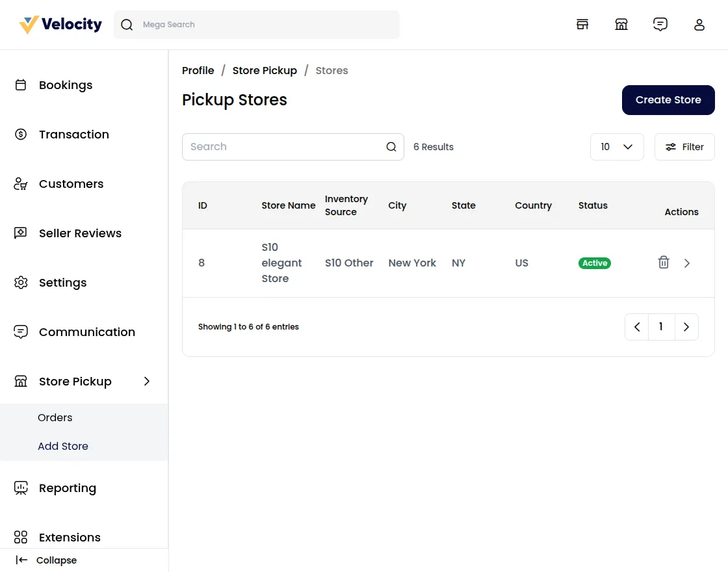728x572 pixels.
Task: Click the New York city cell
Action: point(412,263)
